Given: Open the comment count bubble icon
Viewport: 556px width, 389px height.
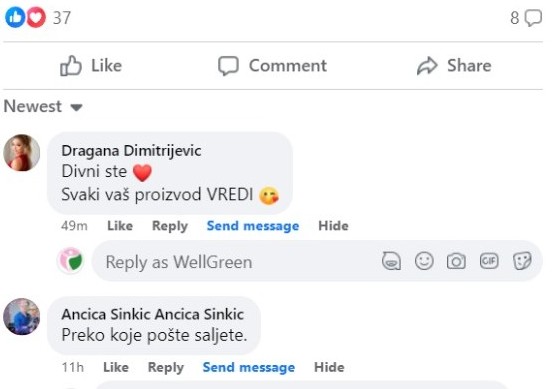Looking at the screenshot, I should 533,18.
